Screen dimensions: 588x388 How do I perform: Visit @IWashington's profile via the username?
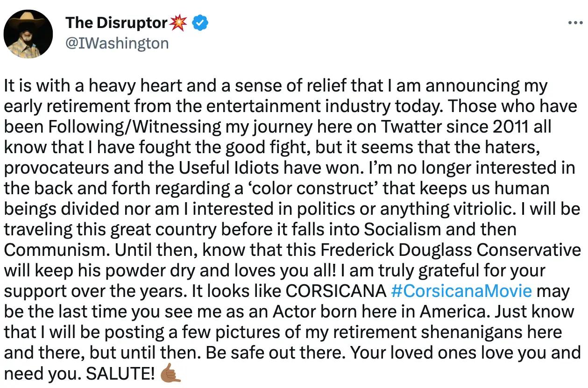tap(116, 43)
